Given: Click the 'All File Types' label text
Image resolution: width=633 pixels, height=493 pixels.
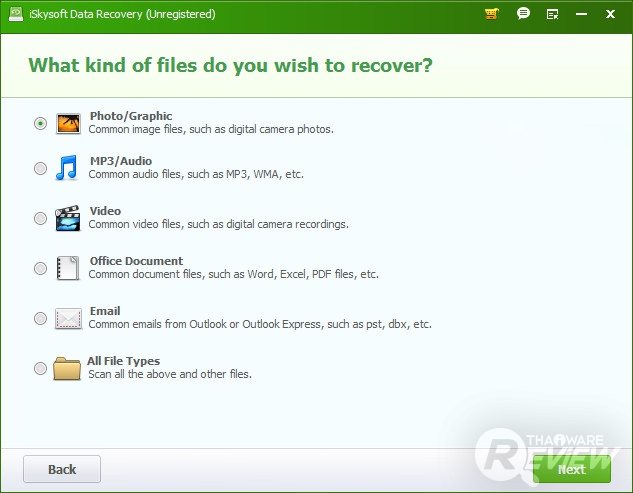Looking at the screenshot, I should click(x=124, y=361).
